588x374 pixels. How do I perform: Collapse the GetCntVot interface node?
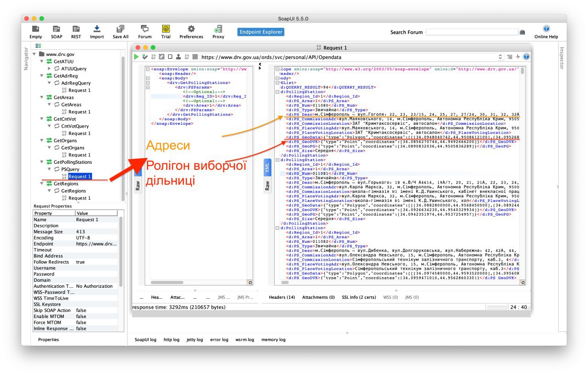pyautogui.click(x=42, y=119)
